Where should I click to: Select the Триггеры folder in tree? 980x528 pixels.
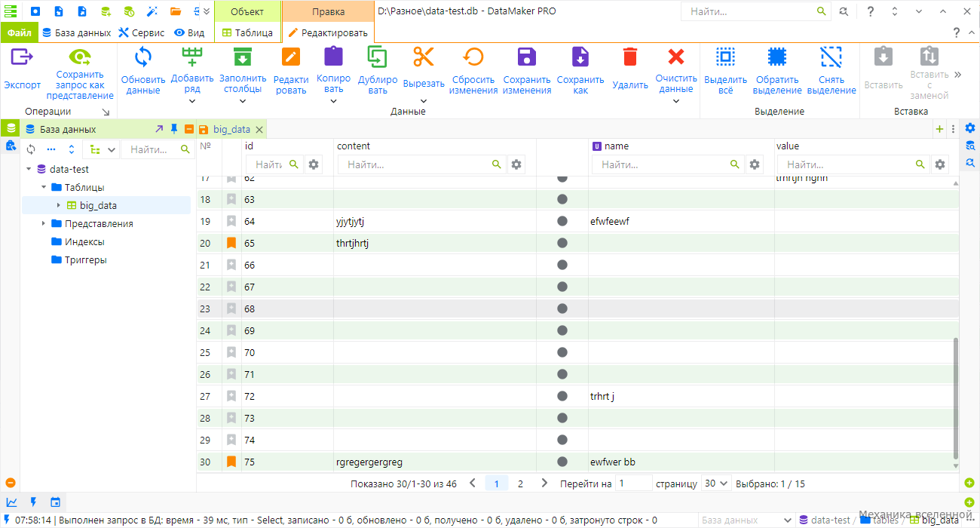point(85,259)
